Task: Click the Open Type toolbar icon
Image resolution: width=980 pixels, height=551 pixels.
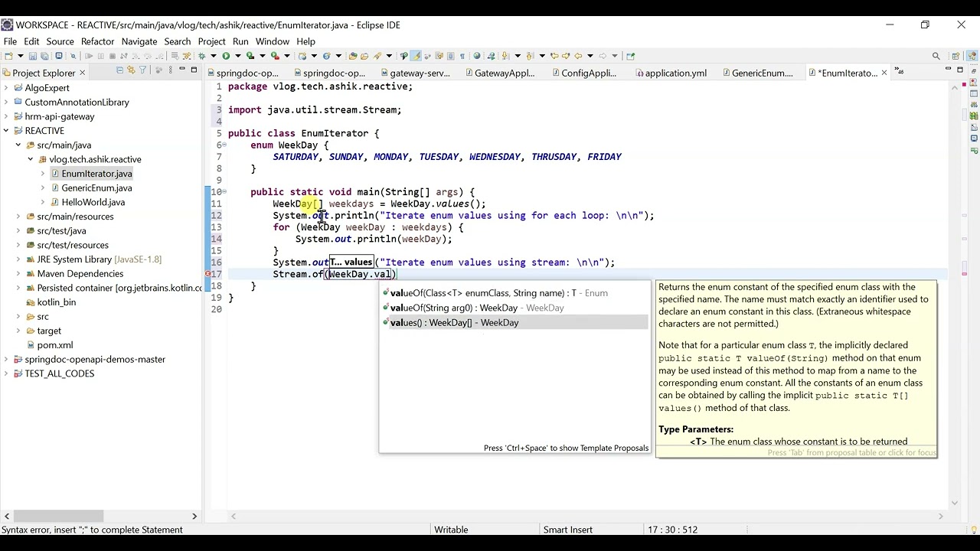Action: tap(353, 56)
